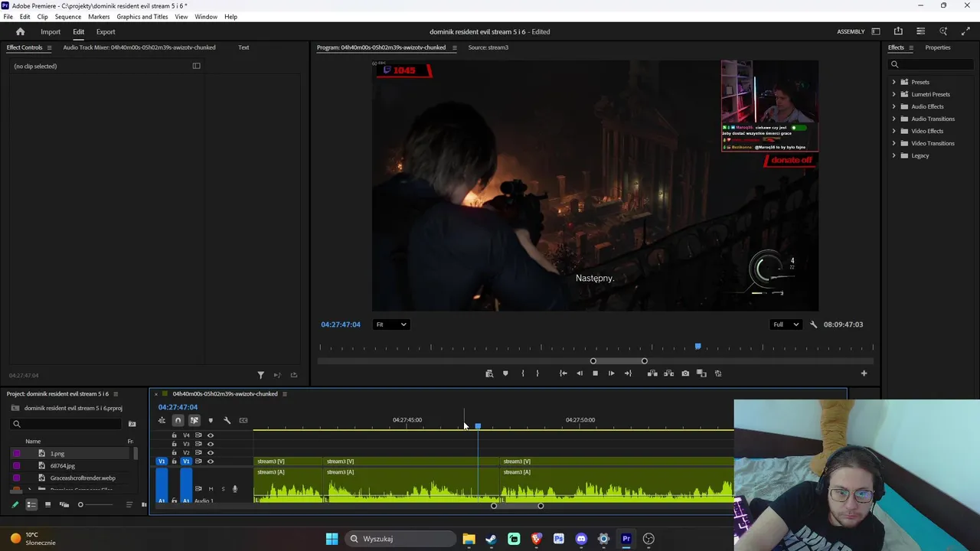Toggle full screen video icon in header

coord(965,31)
